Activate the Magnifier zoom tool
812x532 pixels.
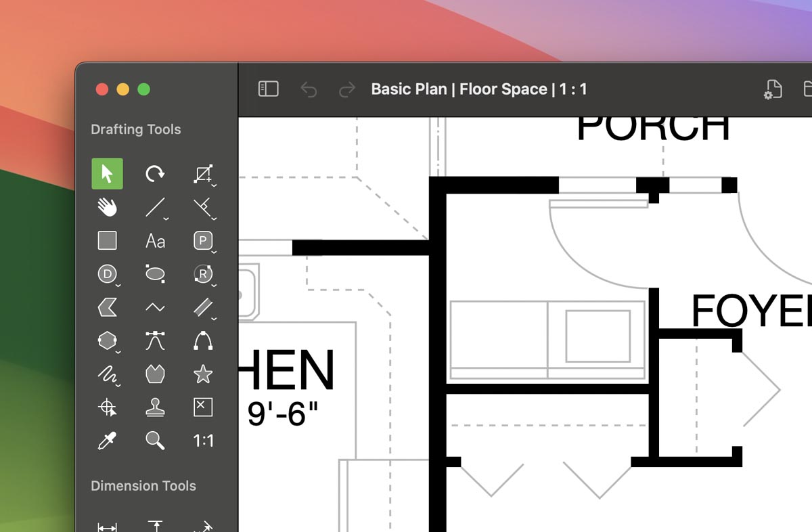coord(155,441)
